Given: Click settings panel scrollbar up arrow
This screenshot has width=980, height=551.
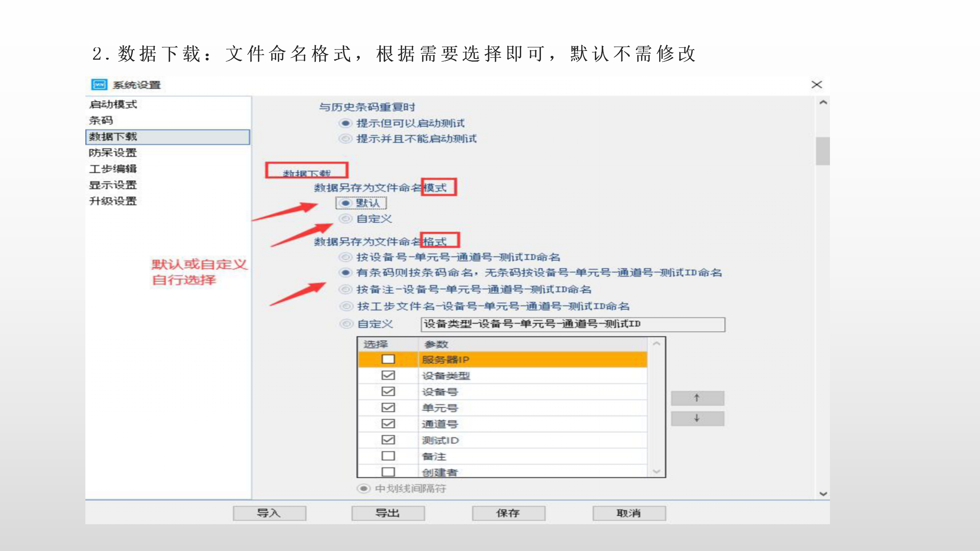Looking at the screenshot, I should point(823,103).
